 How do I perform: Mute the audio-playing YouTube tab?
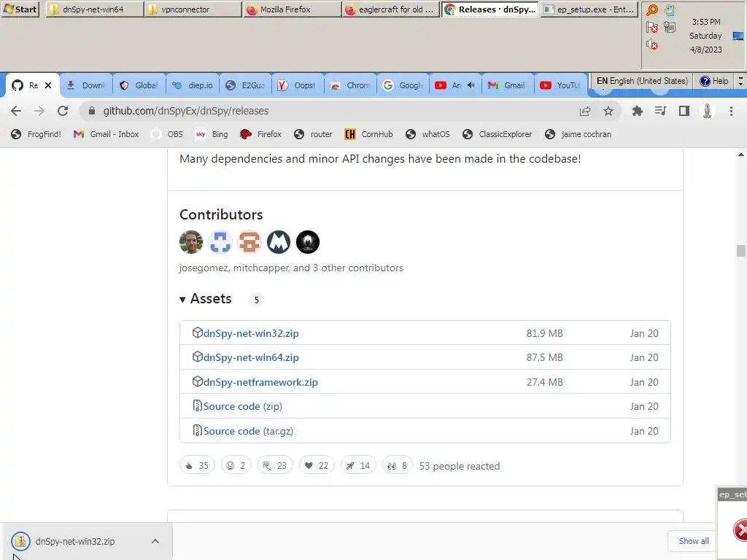coord(471,85)
